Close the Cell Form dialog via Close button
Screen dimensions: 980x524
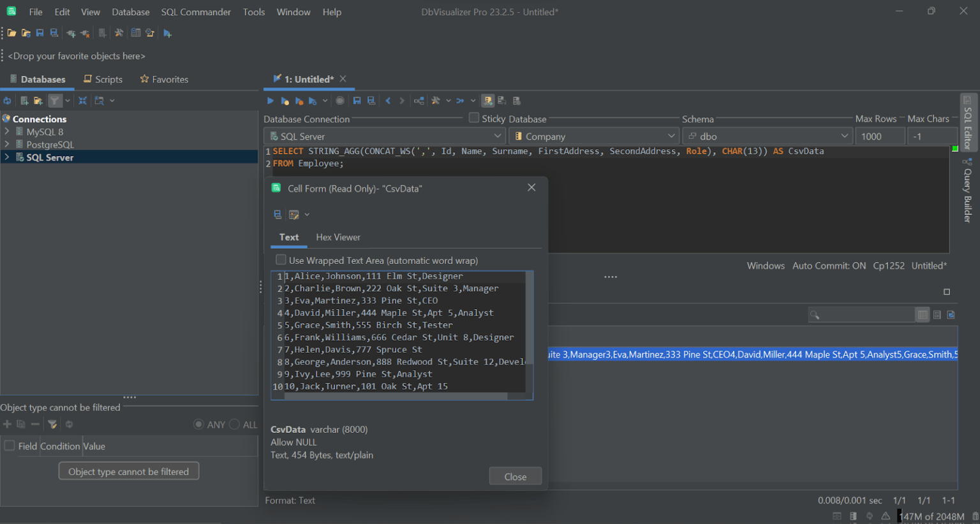click(x=515, y=476)
